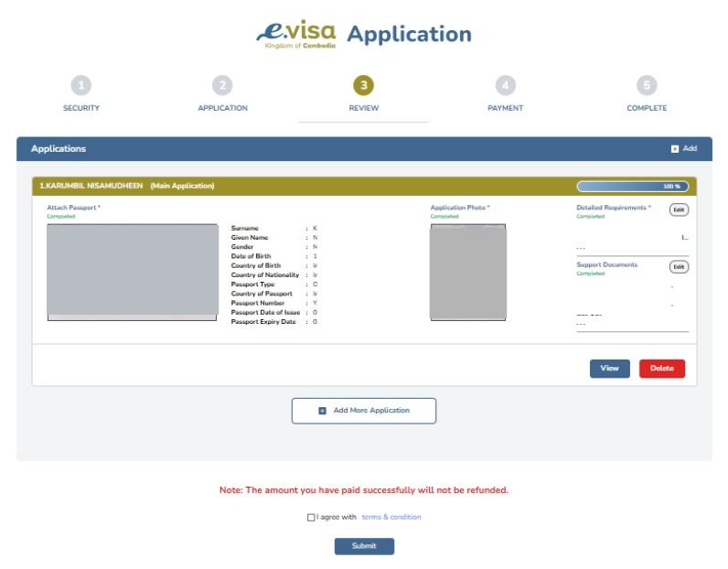This screenshot has height=569, width=728.
Task: Edit the Detailed Requirements section
Action: 679,209
